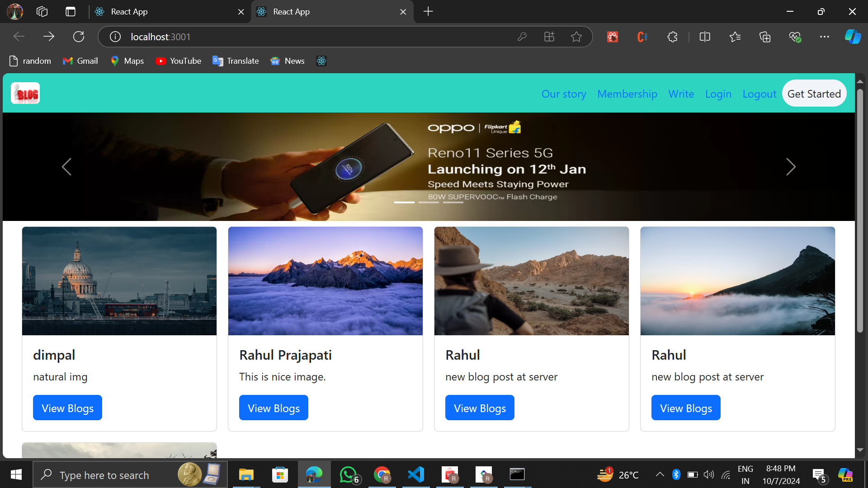This screenshot has width=868, height=488.
Task: Open the Translate bookmark
Action: point(236,61)
